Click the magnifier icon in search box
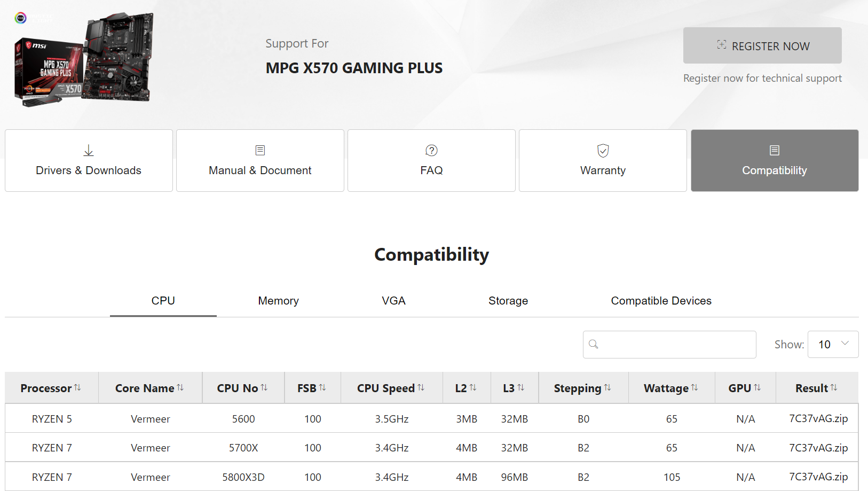This screenshot has width=868, height=491. pos(594,344)
